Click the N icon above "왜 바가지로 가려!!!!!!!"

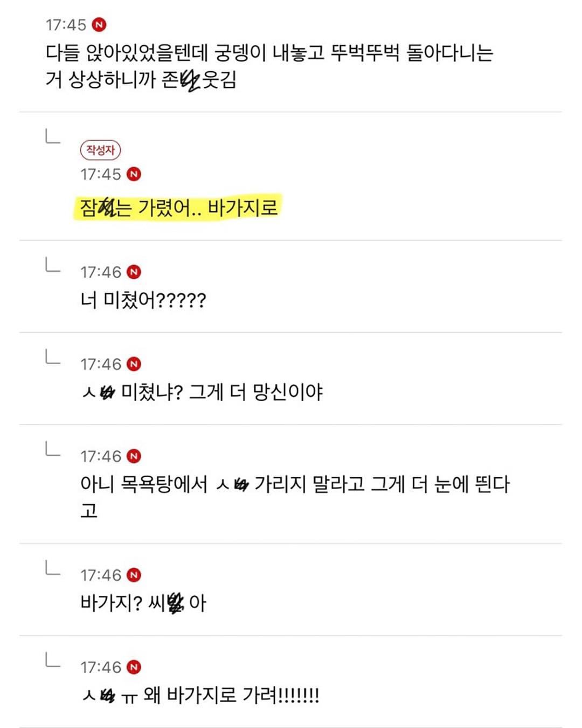tap(134, 667)
